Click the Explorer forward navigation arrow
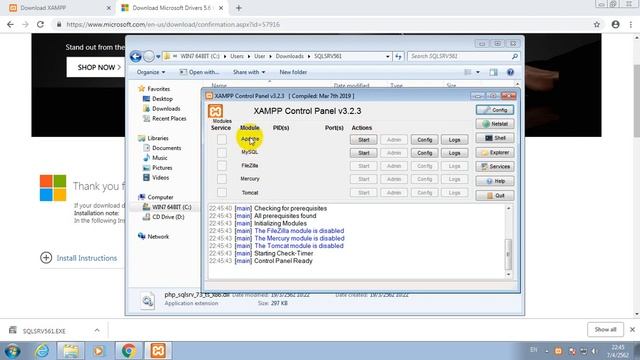The width and height of the screenshot is (640, 360). 149,56
